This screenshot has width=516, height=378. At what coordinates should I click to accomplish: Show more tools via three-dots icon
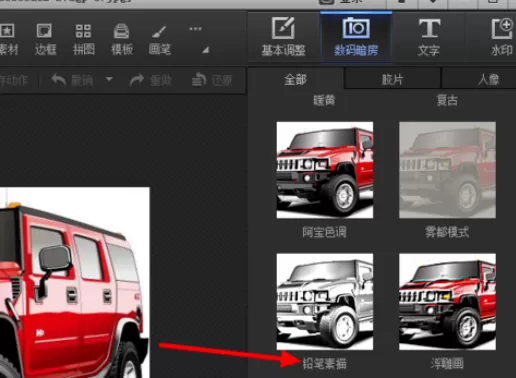point(195,29)
